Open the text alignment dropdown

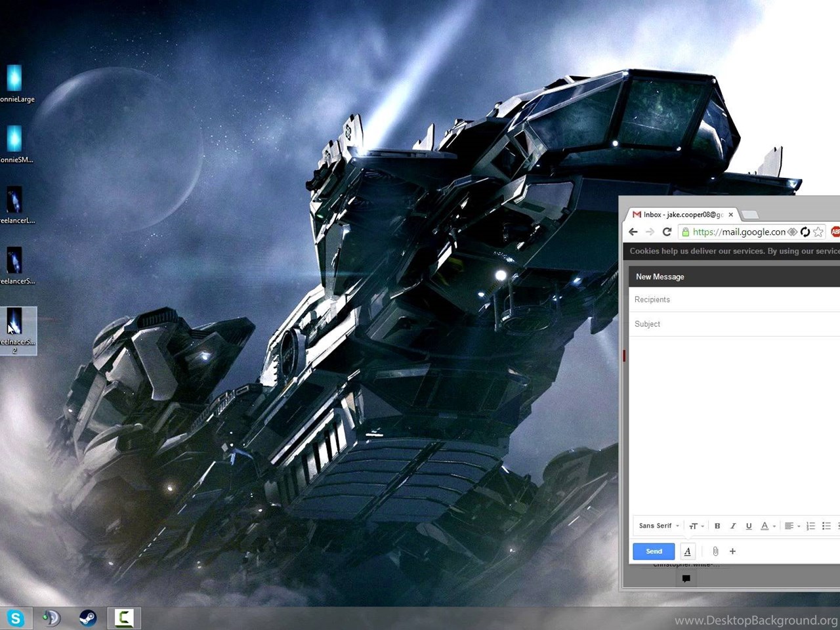point(792,526)
